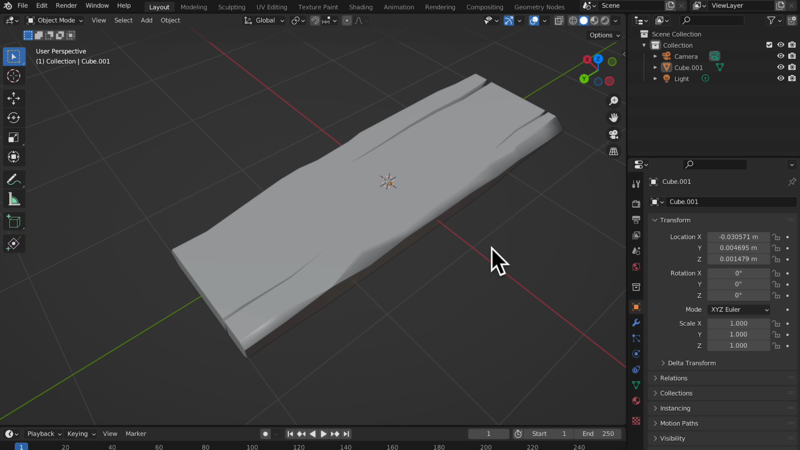The height and width of the screenshot is (450, 800).
Task: Hide Cube.001 with its eye icon
Action: [x=780, y=67]
